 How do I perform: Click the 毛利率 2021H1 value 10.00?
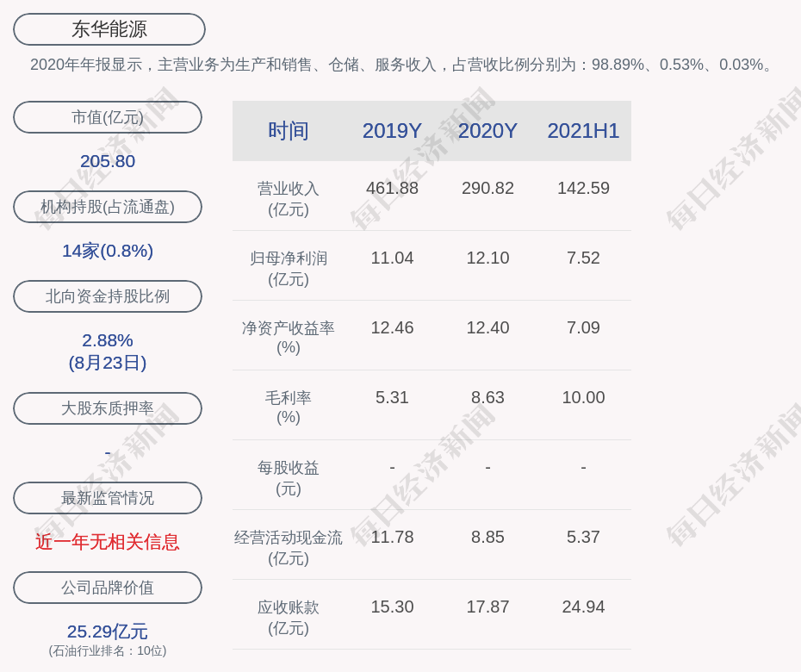[x=583, y=397]
